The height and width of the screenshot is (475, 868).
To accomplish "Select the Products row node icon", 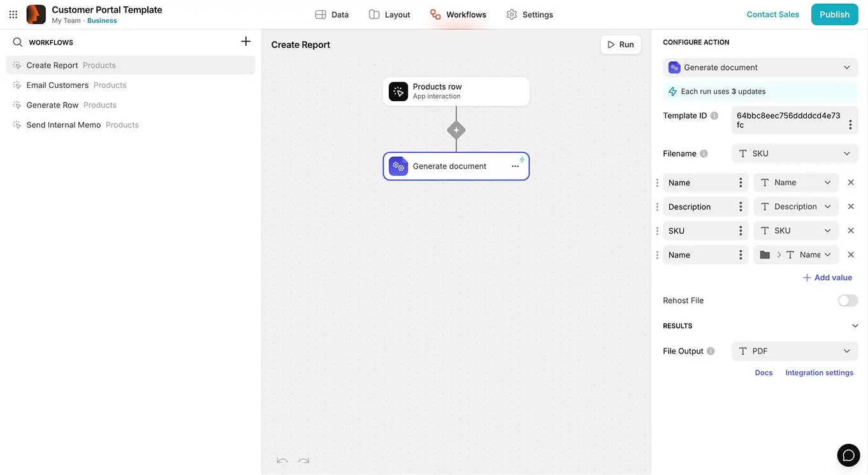I will click(398, 91).
